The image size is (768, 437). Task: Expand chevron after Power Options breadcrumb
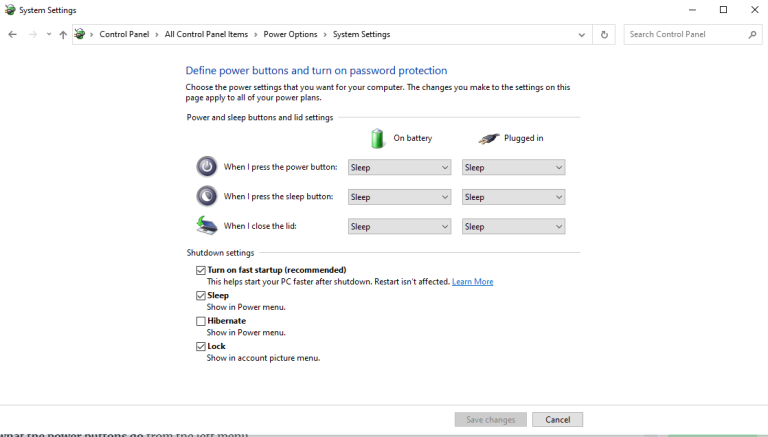pos(325,34)
